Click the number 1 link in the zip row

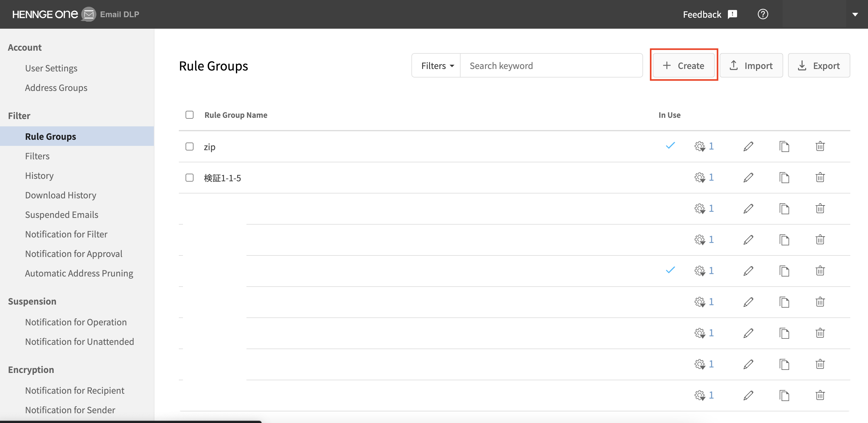click(711, 146)
